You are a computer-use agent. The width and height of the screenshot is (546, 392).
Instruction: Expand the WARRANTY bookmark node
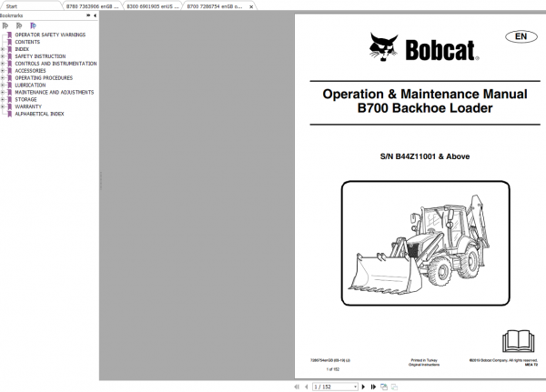click(x=3, y=106)
